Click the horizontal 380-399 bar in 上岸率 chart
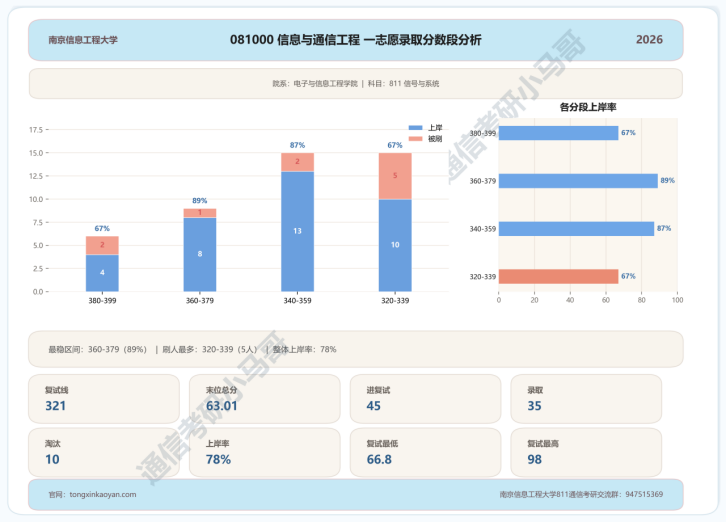Image resolution: width=726 pixels, height=522 pixels. 558,133
